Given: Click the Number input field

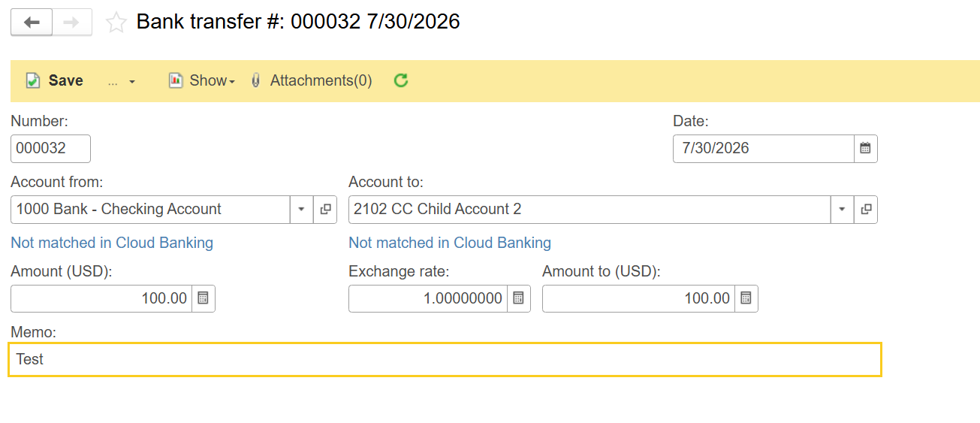Looking at the screenshot, I should (x=50, y=149).
